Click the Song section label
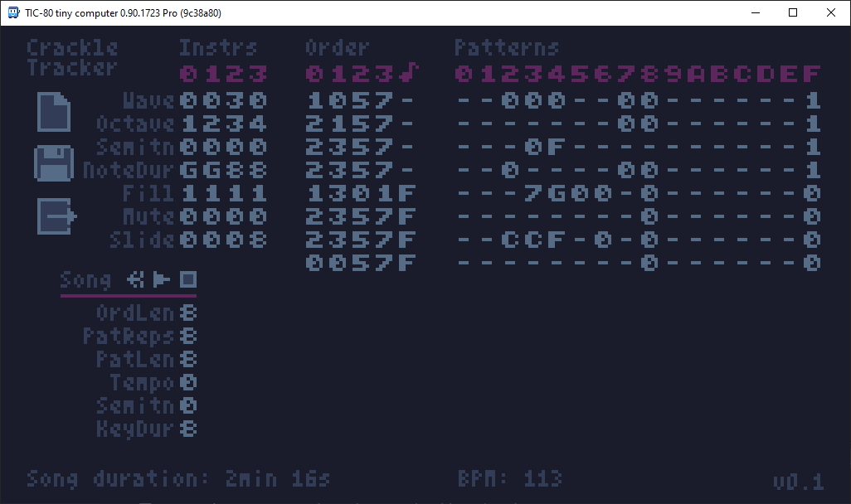The image size is (851, 504). pos(85,280)
